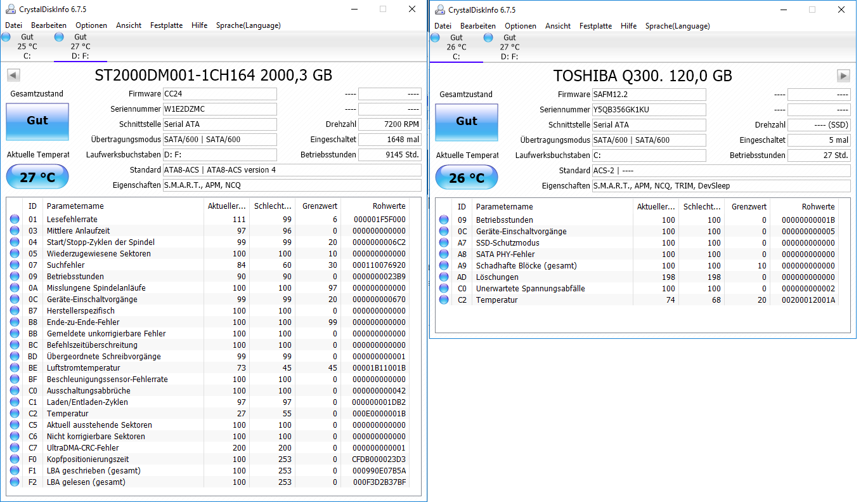Click Gut health status button in left window
868x502 pixels.
pos(37,121)
